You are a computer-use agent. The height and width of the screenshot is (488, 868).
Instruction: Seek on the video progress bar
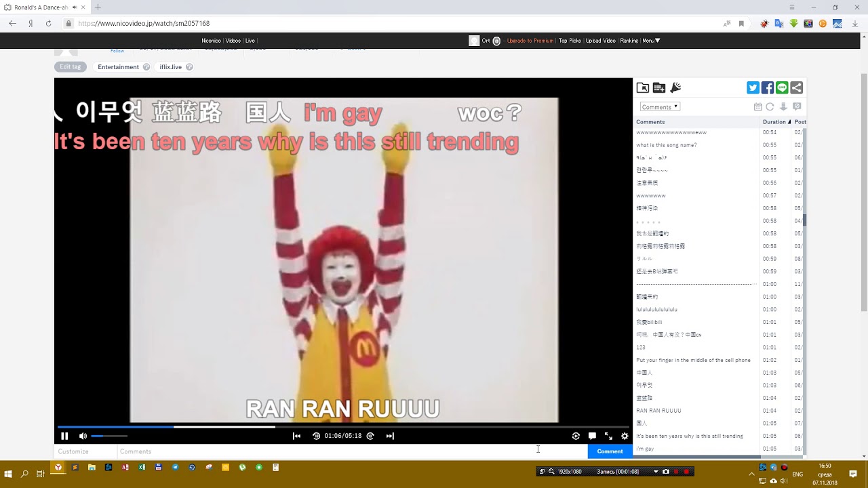tap(343, 426)
